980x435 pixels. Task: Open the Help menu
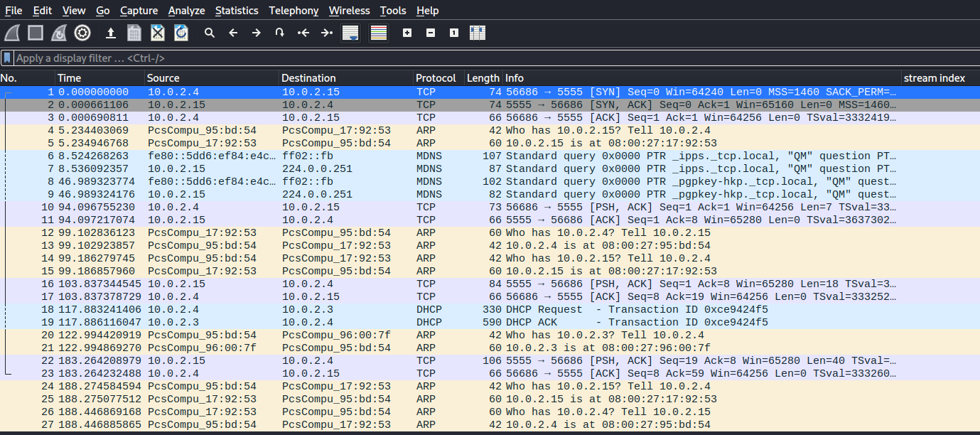coord(427,11)
